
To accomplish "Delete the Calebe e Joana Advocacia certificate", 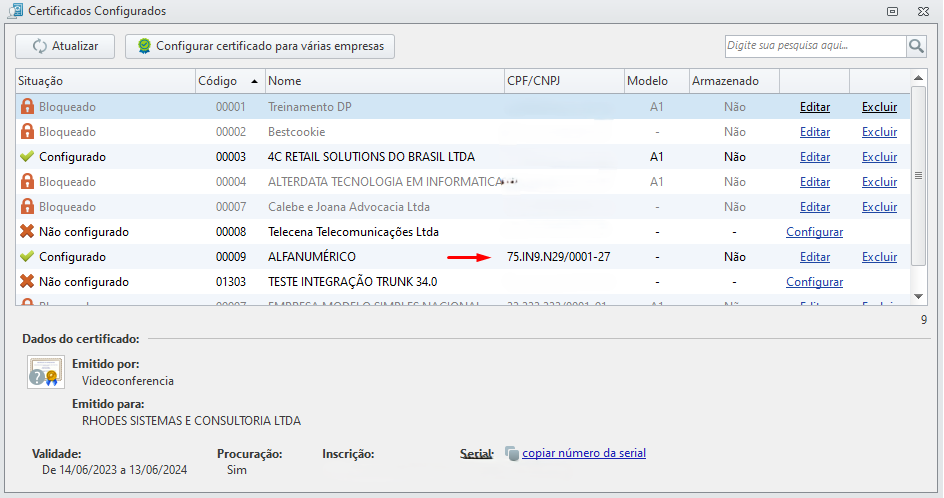I will click(x=879, y=207).
